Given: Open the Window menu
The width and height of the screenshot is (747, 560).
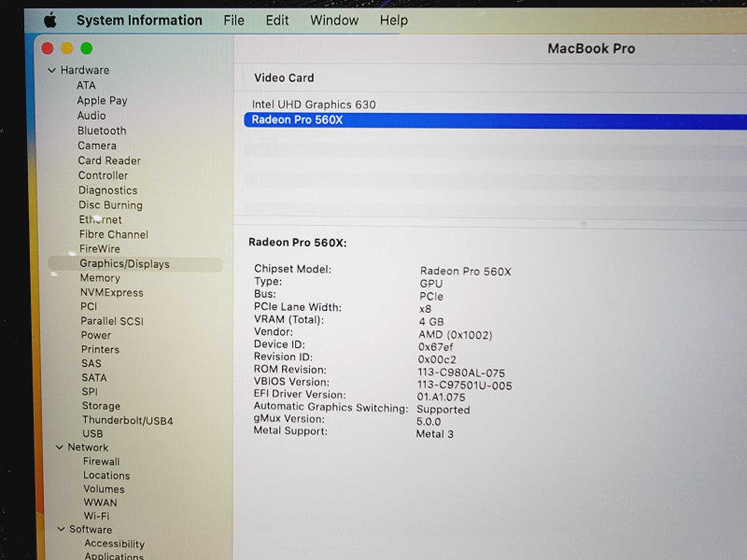Looking at the screenshot, I should [334, 21].
